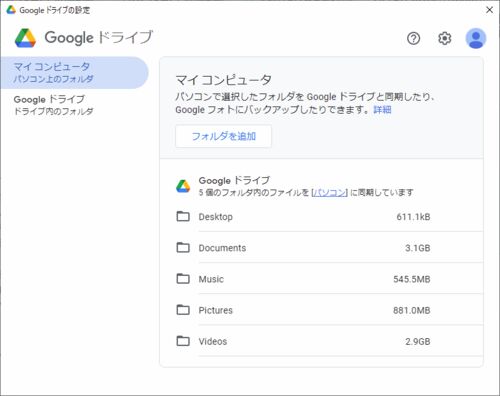Click the 3.1GB size value
500x396 pixels.
[x=418, y=248]
